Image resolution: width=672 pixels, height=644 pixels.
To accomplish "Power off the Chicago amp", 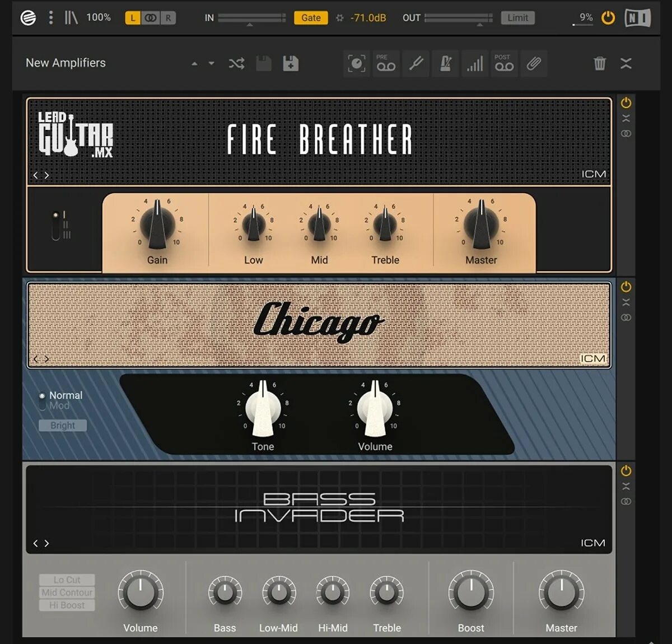I will point(626,286).
